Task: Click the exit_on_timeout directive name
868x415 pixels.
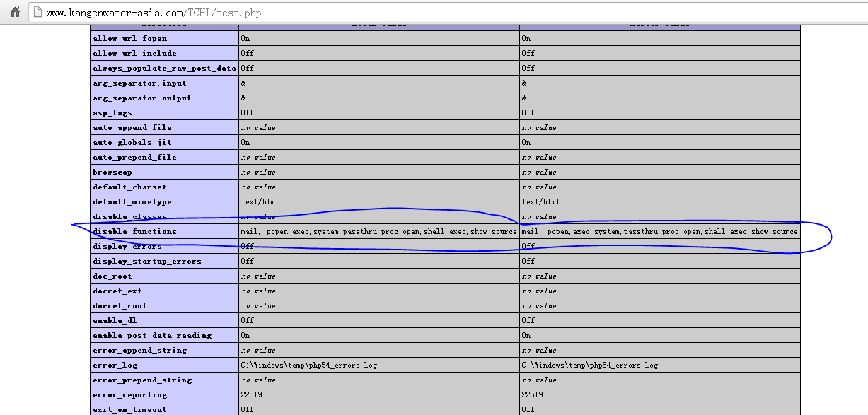Action: [129, 409]
